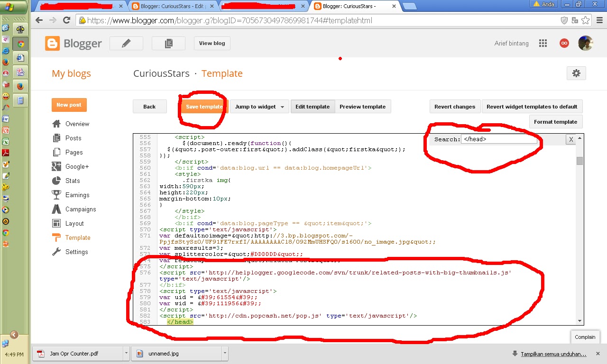The image size is (607, 364).
Task: Click the Format template button
Action: point(555,122)
